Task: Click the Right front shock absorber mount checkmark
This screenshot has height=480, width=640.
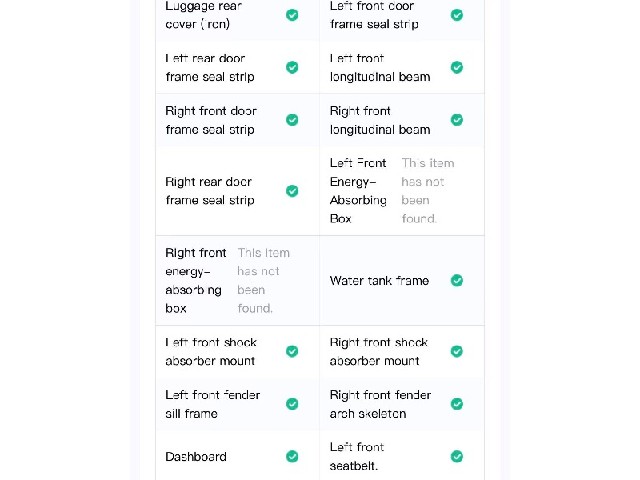Action: click(x=457, y=351)
